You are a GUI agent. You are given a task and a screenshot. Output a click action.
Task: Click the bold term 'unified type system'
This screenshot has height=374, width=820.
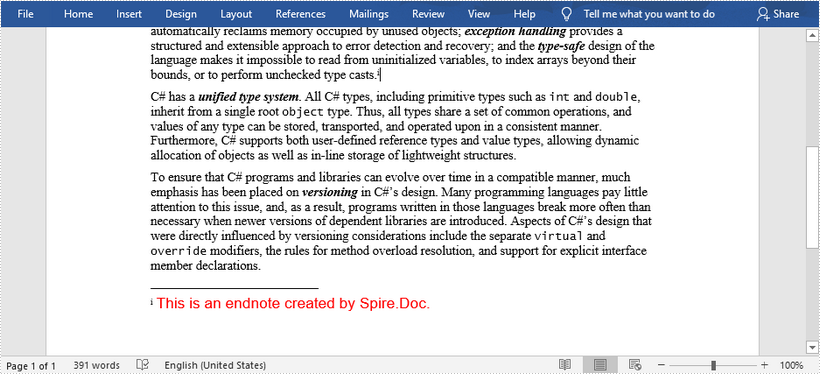pos(248,97)
